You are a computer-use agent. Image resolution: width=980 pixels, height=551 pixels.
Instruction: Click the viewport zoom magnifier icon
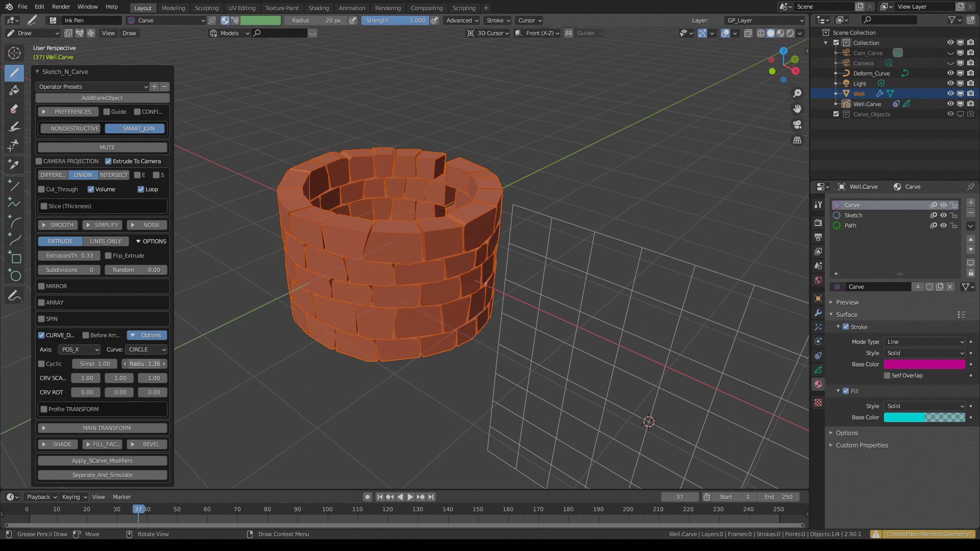pos(797,93)
